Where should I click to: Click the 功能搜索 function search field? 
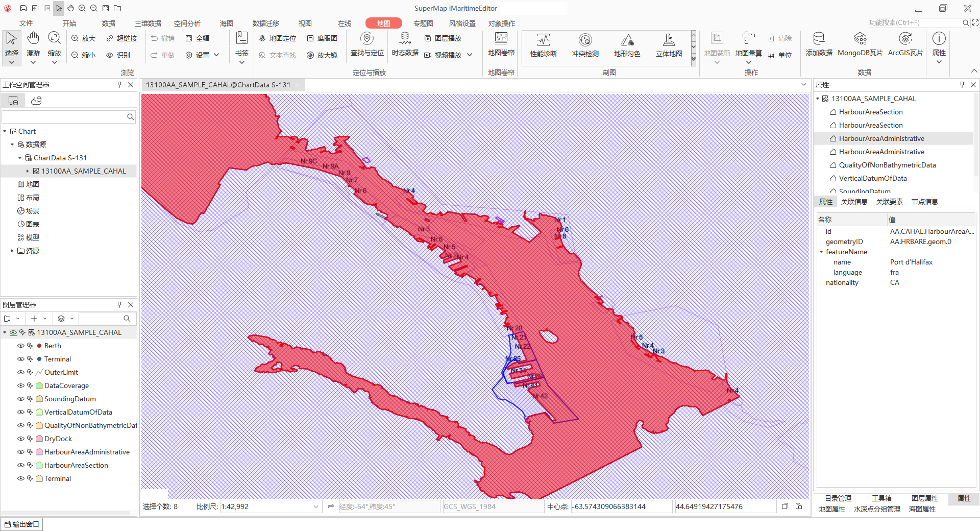coord(914,23)
